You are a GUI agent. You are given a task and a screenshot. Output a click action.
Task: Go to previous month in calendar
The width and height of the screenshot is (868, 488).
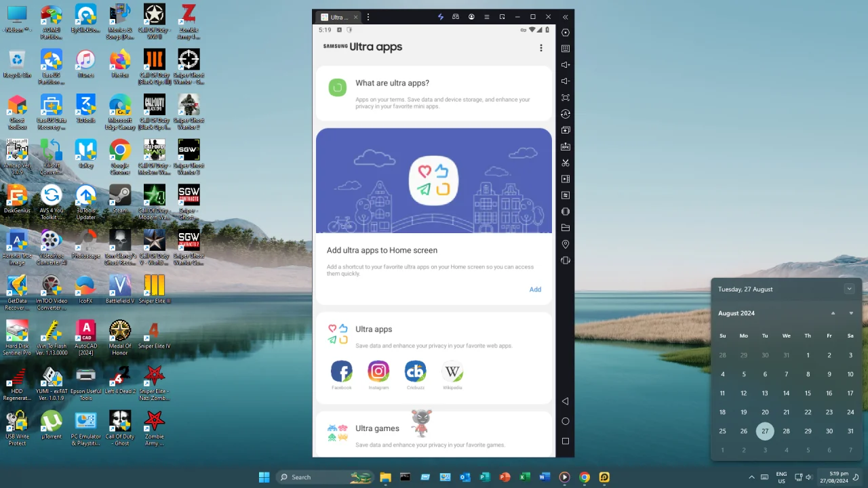[x=833, y=313]
